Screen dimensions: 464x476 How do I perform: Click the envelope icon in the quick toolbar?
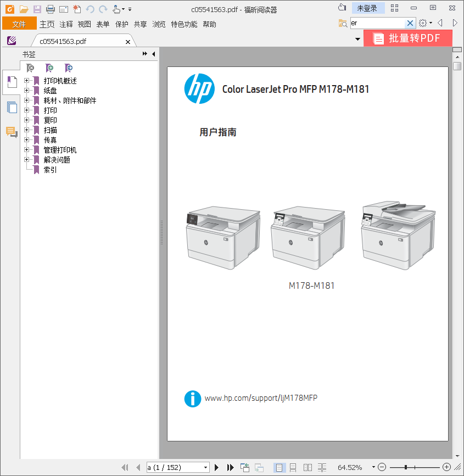[x=64, y=9]
